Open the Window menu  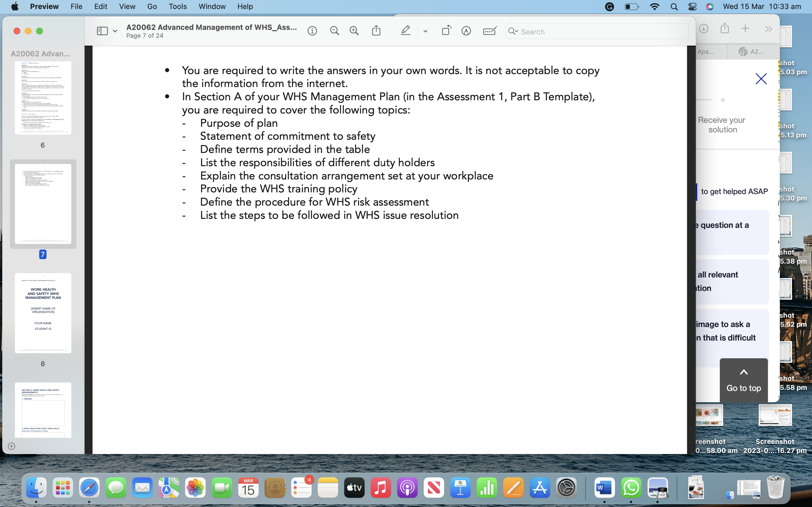tap(212, 6)
